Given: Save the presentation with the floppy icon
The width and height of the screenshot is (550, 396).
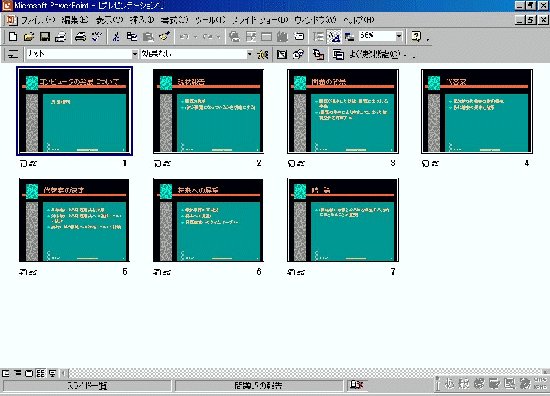Looking at the screenshot, I should (45, 36).
